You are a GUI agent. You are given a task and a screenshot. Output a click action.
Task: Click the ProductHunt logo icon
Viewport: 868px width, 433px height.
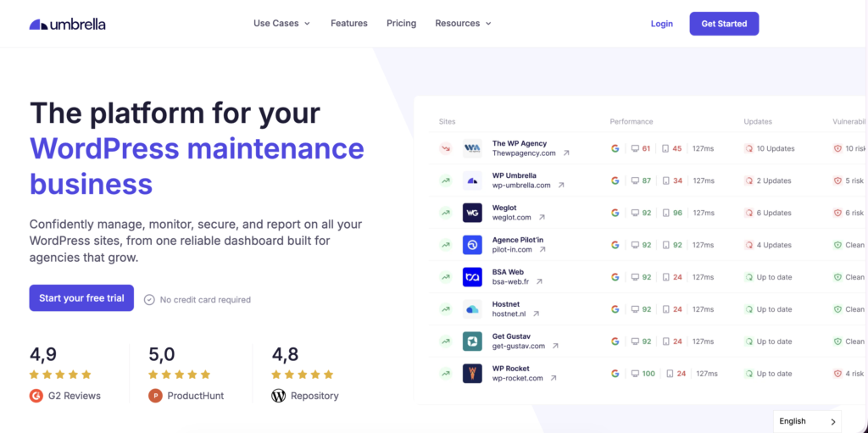click(x=155, y=396)
